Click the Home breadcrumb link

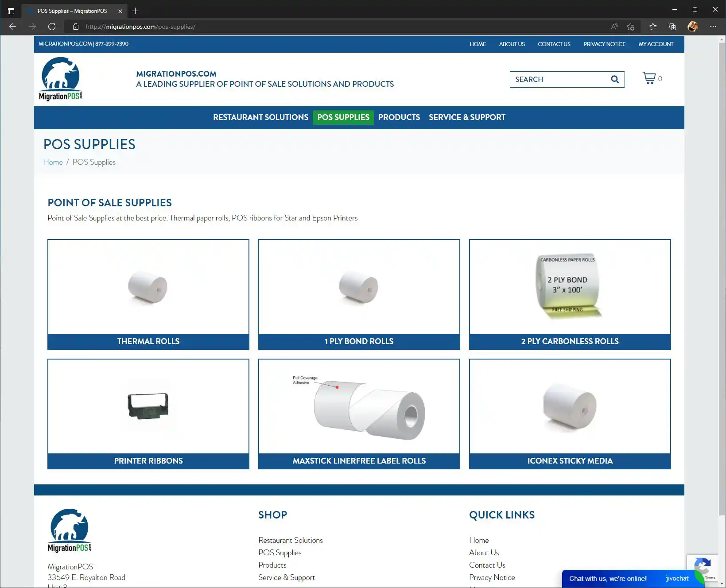click(53, 162)
